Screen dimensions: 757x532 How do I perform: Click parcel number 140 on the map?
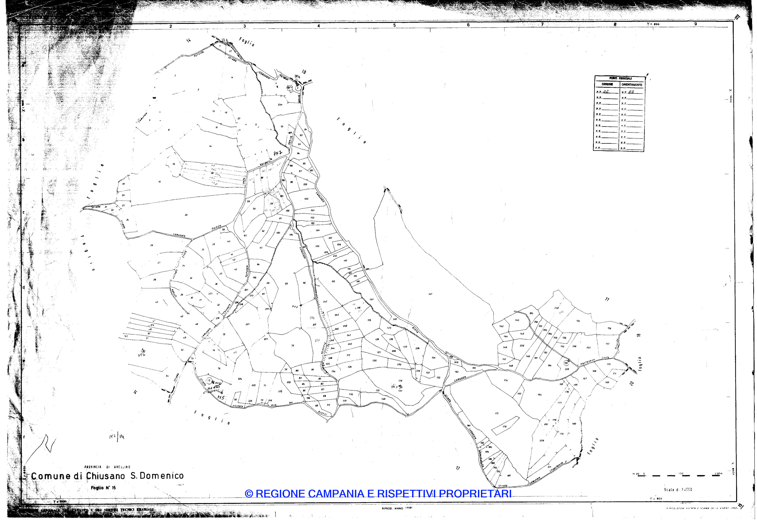click(x=383, y=399)
